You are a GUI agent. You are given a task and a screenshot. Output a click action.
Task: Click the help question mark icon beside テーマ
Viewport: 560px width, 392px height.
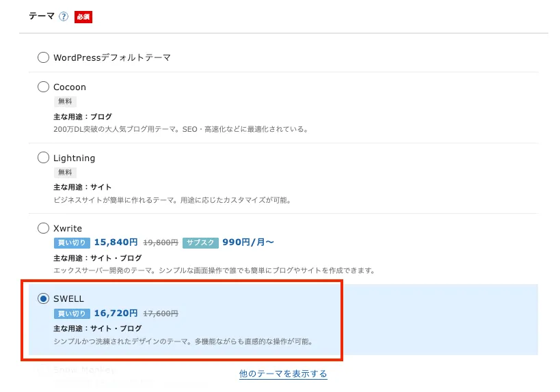(x=64, y=16)
